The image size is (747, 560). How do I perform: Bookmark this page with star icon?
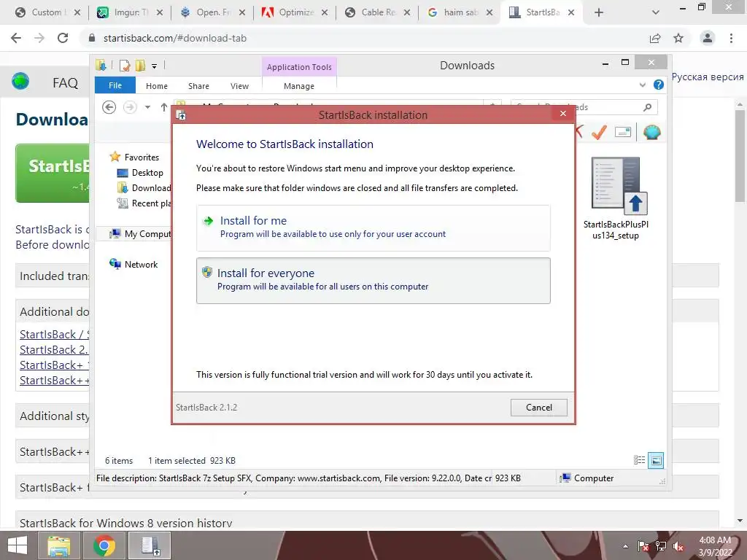pyautogui.click(x=678, y=38)
